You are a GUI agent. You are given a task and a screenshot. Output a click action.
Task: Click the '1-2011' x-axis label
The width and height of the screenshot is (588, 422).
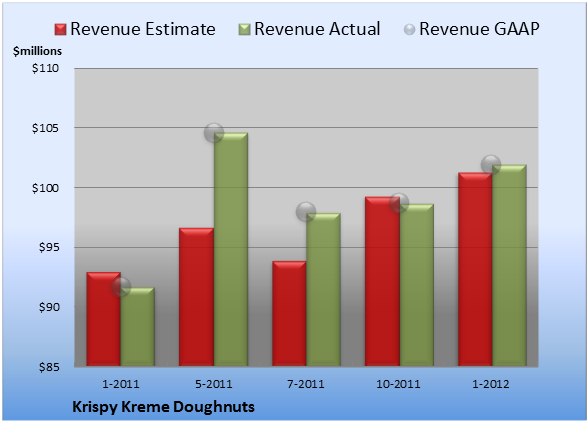tap(121, 384)
